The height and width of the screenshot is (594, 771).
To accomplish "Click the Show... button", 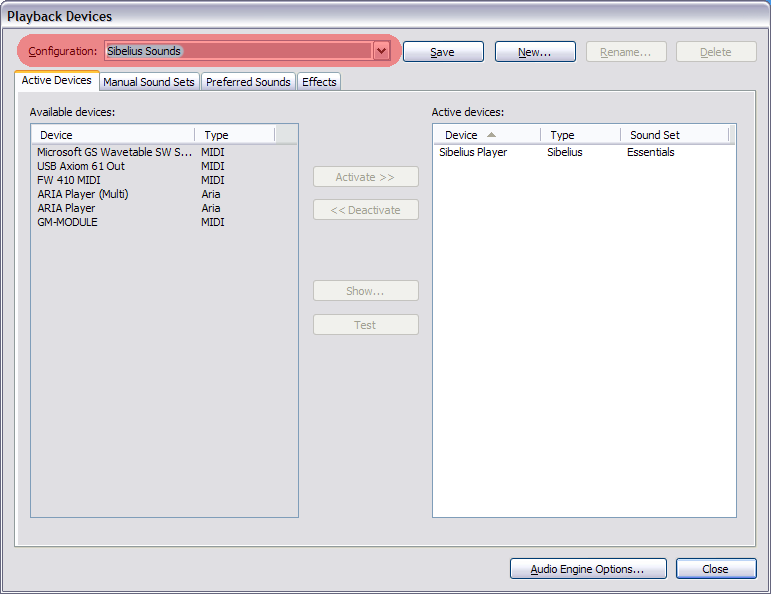I will point(366,291).
